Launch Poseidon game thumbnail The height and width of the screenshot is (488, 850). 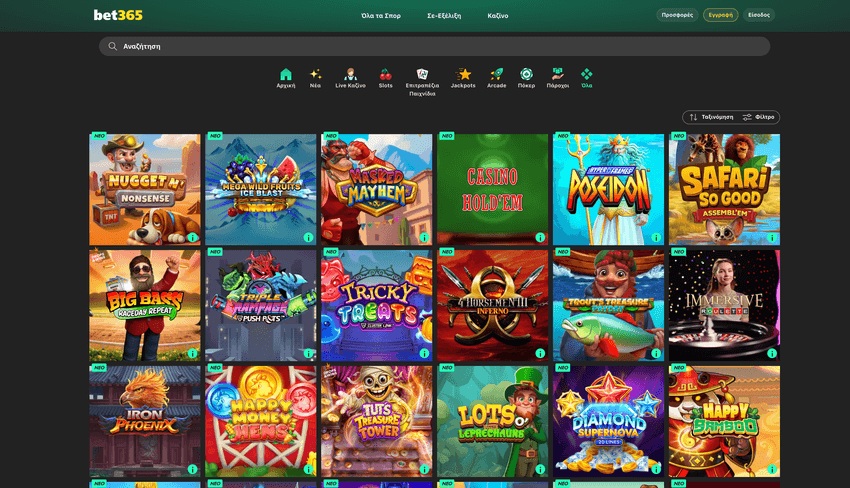(609, 190)
